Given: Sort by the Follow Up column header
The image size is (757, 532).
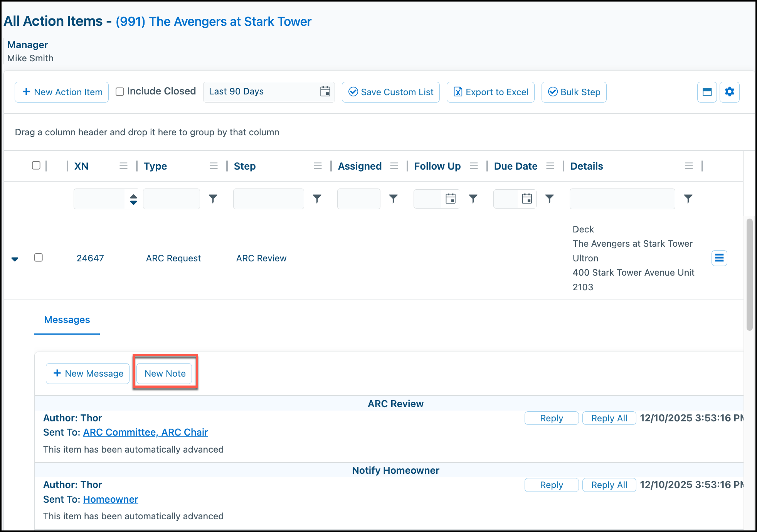Looking at the screenshot, I should pyautogui.click(x=437, y=166).
